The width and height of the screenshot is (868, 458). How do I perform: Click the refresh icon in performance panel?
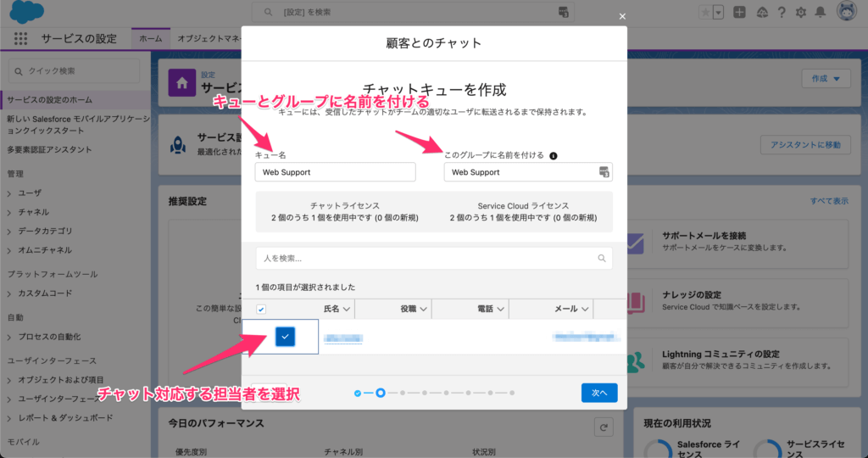[604, 427]
